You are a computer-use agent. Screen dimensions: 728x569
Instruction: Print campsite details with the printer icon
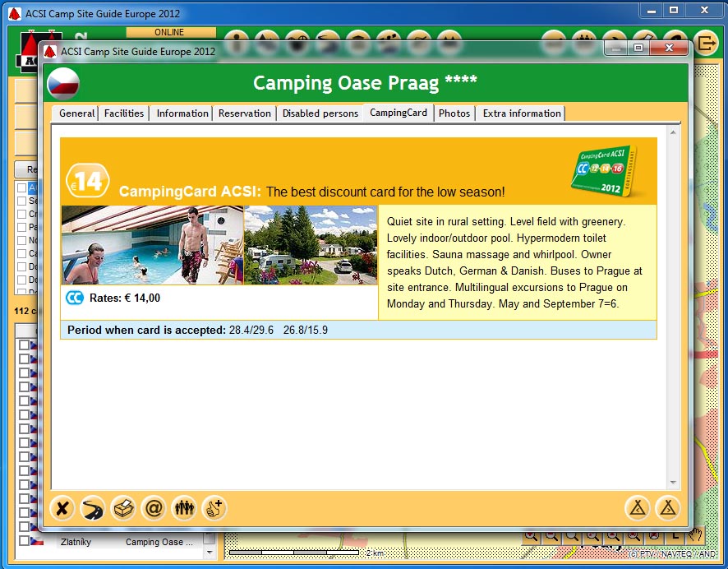point(123,508)
